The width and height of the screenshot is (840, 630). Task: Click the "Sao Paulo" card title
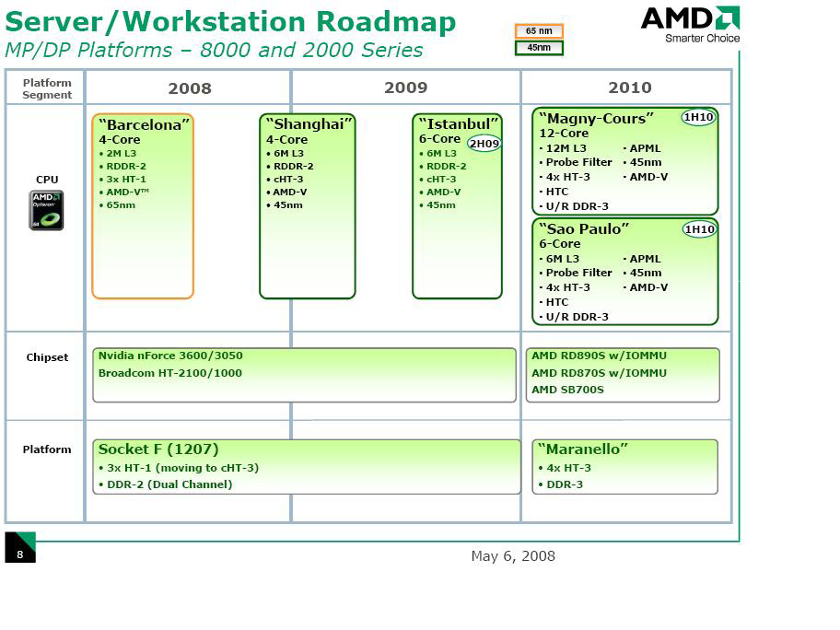(584, 228)
